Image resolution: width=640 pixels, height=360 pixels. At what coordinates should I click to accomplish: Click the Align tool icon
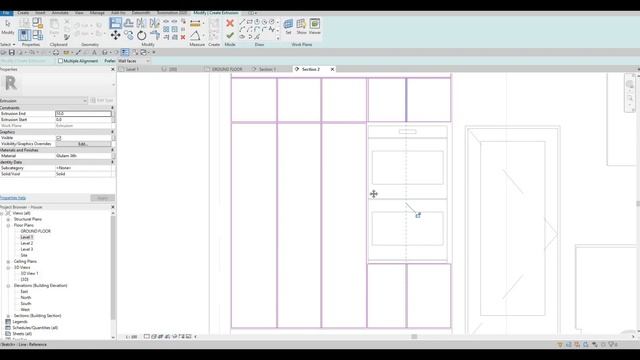pyautogui.click(x=116, y=23)
